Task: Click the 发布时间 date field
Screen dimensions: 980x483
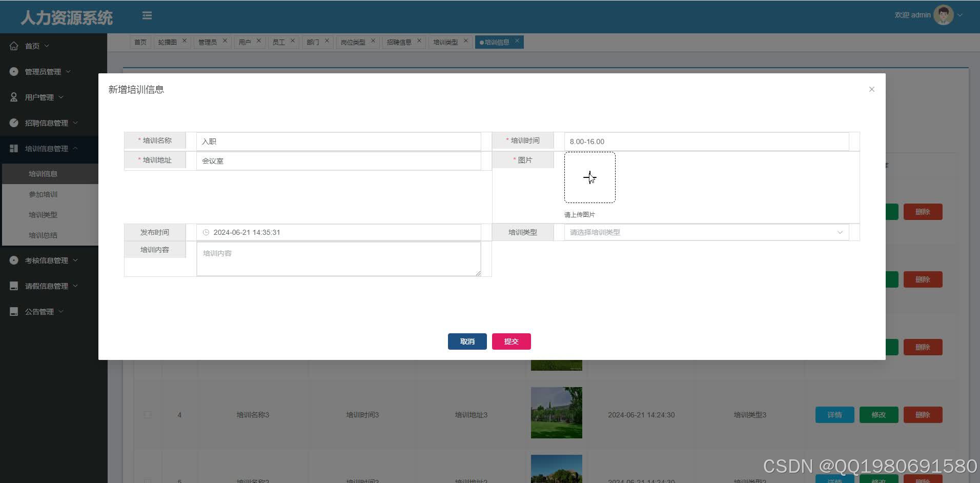Action: click(339, 232)
